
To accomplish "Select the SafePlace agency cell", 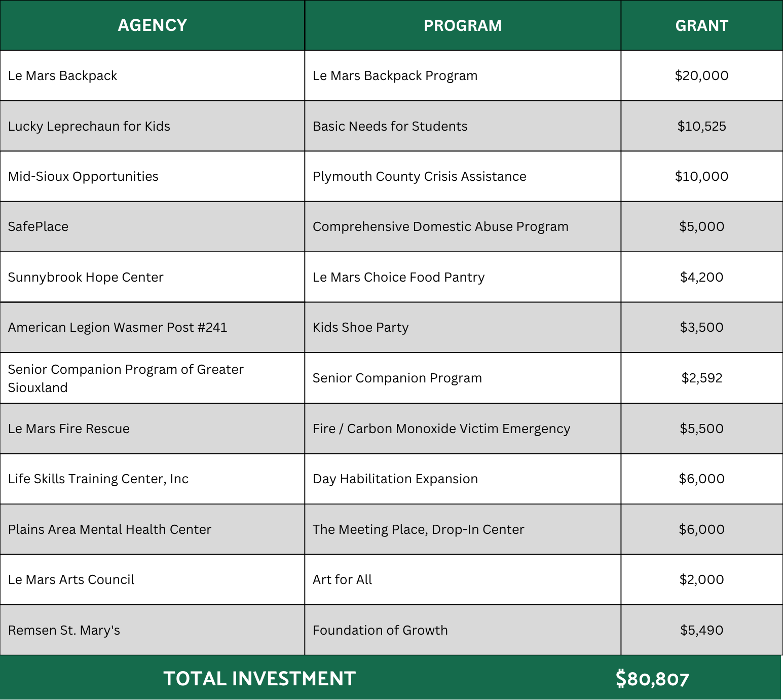I will [x=152, y=226].
